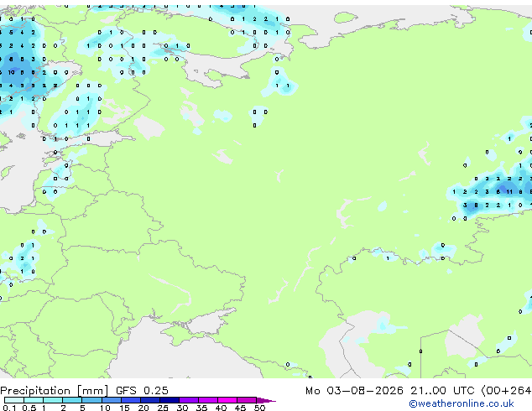Click the '15' label under the legend
The width and height of the screenshot is (532, 411).
tap(124, 408)
